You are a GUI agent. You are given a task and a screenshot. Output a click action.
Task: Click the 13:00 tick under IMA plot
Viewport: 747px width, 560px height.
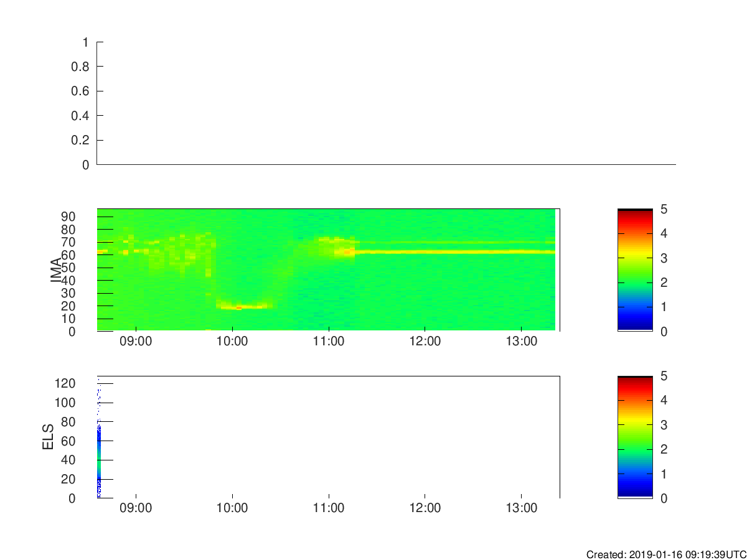pos(522,341)
